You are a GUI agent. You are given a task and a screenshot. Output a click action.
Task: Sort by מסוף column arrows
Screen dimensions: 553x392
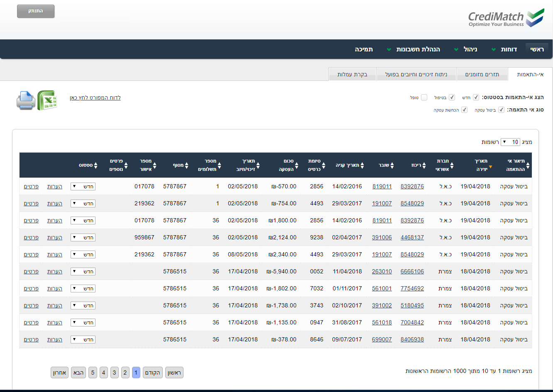pyautogui.click(x=186, y=165)
